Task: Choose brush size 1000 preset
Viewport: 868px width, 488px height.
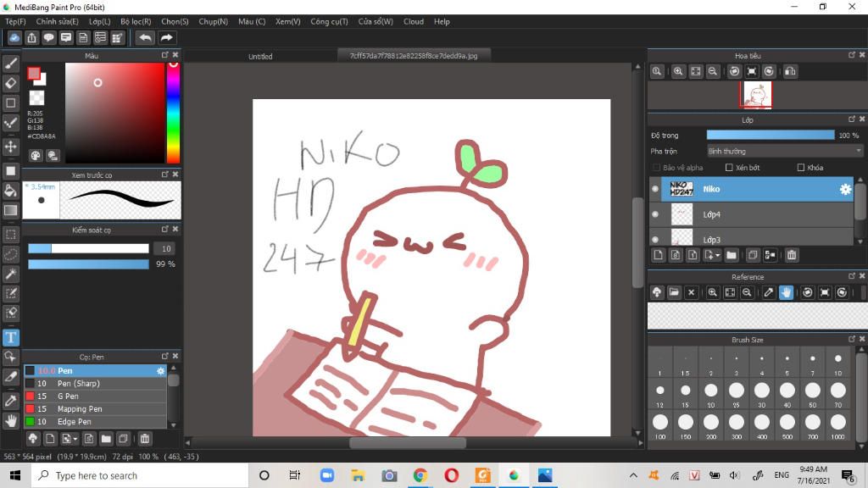Action: click(838, 424)
